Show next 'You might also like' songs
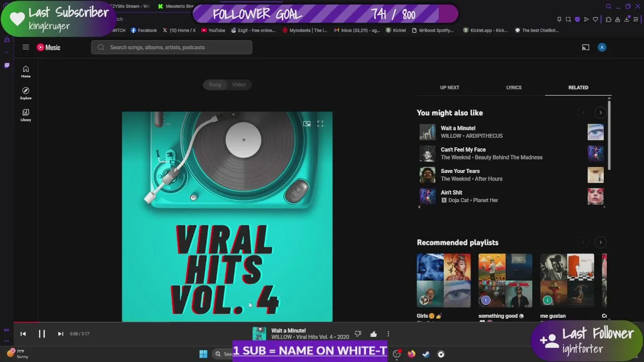 (x=600, y=113)
